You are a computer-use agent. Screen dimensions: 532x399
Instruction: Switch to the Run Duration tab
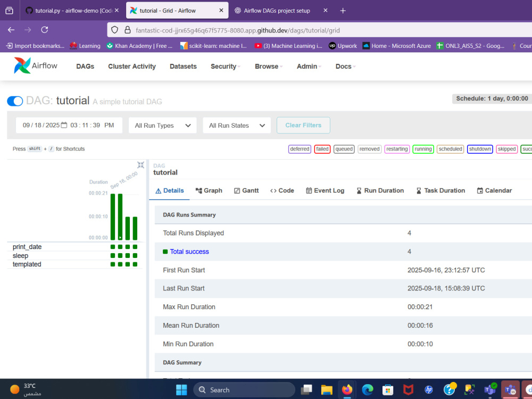[380, 190]
